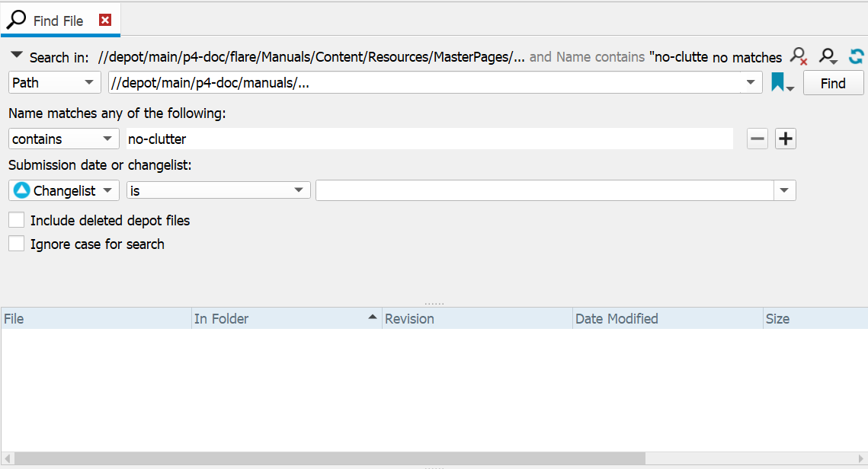Image resolution: width=868 pixels, height=469 pixels.
Task: Click the horizontal scrollbar in results
Action: (328, 458)
